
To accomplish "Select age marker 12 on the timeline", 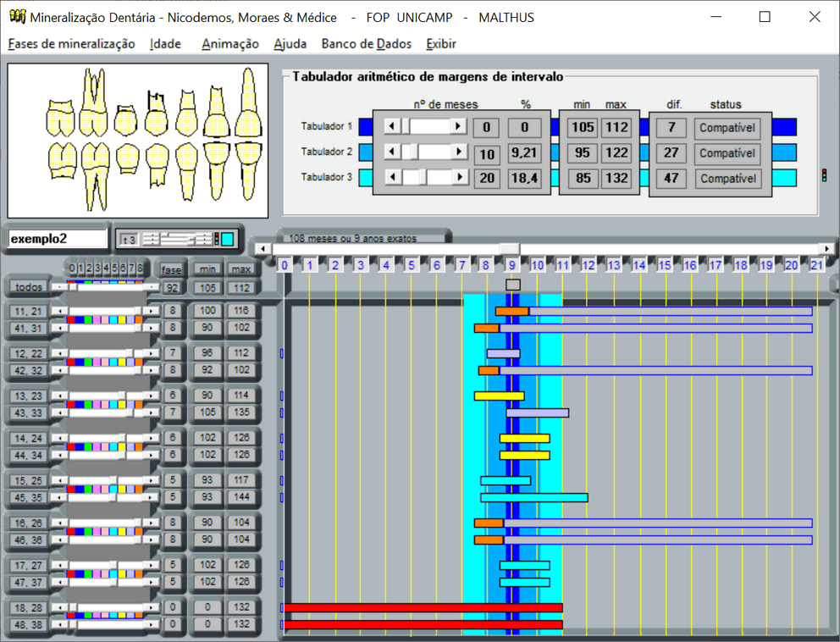I will [589, 265].
